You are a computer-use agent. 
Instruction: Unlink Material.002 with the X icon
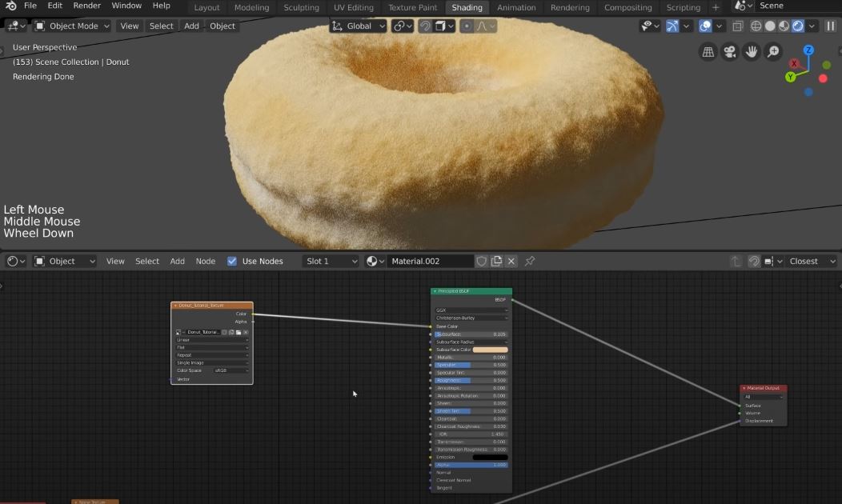coord(511,261)
